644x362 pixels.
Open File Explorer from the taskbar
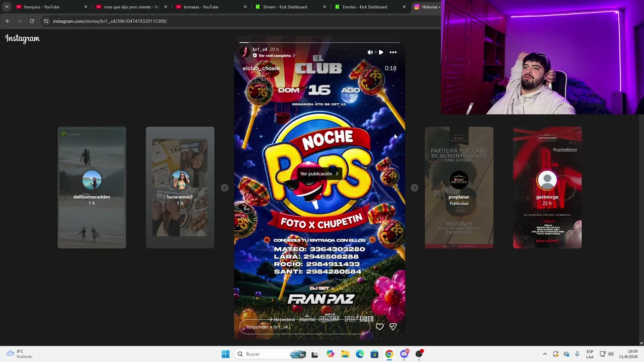[x=345, y=354]
